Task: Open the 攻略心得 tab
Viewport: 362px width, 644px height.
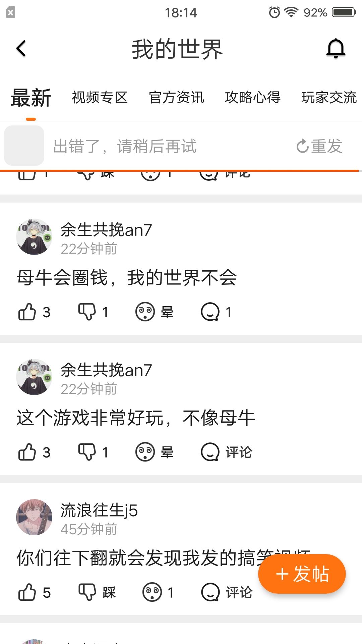Action: pos(253,98)
